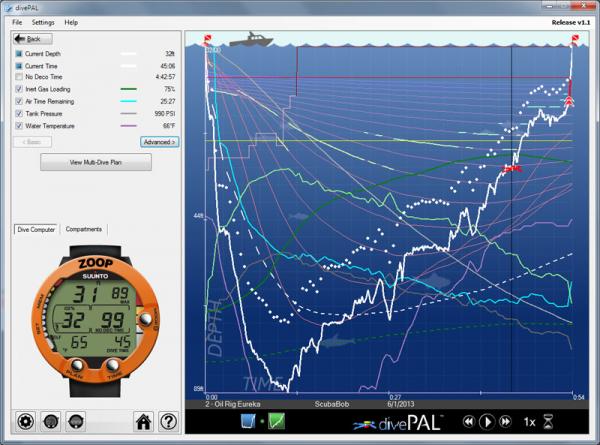The image size is (600, 445).
Task: Go back using the Back button
Action: point(29,38)
